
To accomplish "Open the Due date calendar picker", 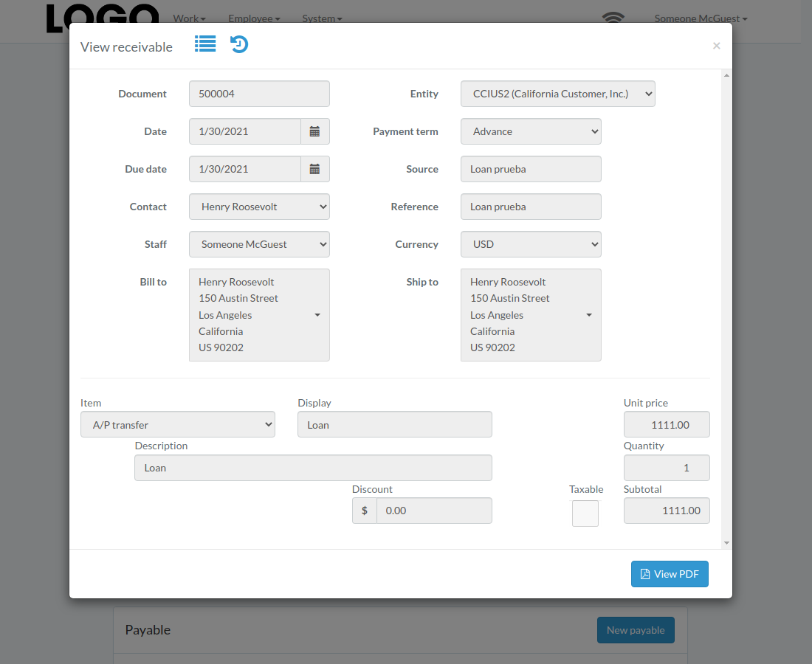I will (x=315, y=169).
